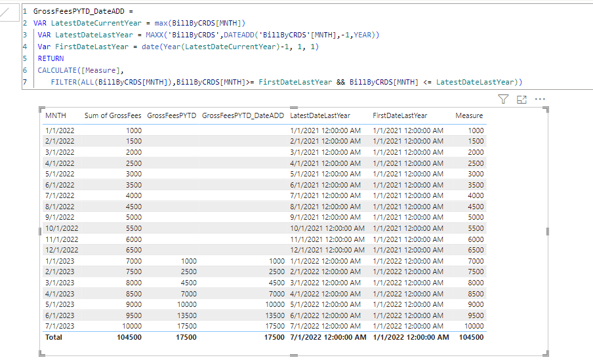Click Sum of GrossFees value 5500
Screen dimensions: 593x364
coord(134,228)
